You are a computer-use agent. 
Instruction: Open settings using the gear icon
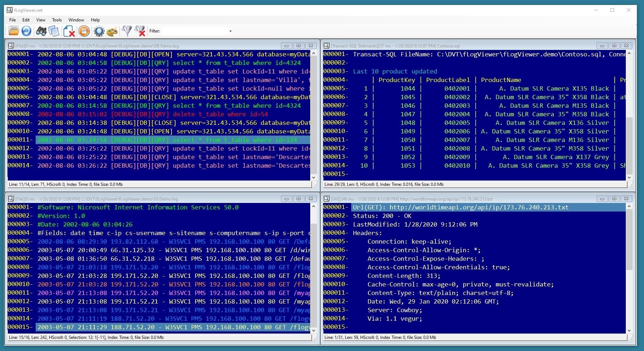point(98,31)
